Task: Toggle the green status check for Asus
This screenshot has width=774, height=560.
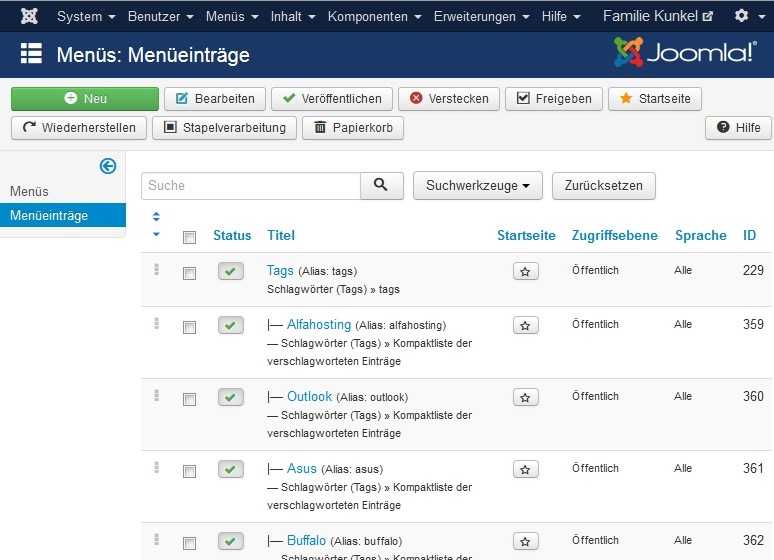Action: click(231, 469)
